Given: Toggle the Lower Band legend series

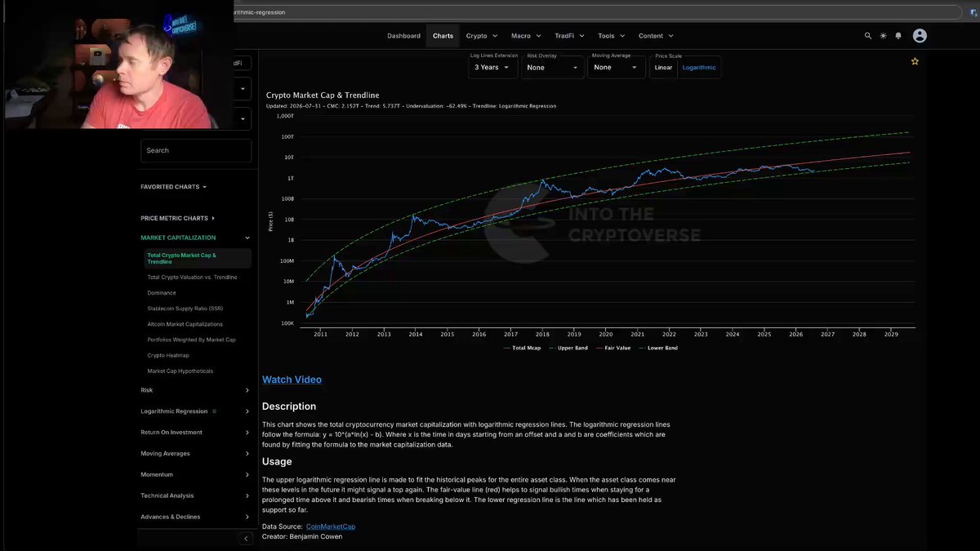Looking at the screenshot, I should click(657, 348).
